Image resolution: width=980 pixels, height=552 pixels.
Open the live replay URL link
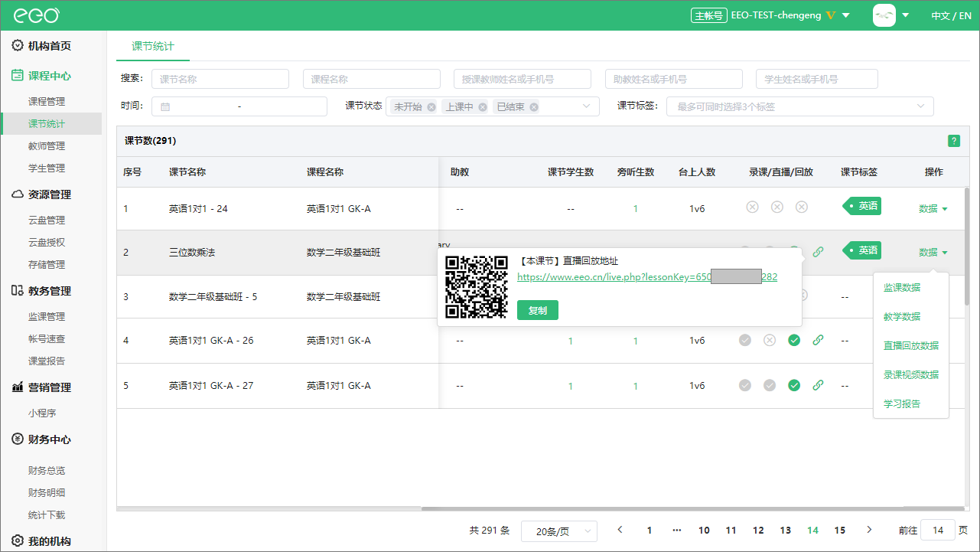point(647,277)
